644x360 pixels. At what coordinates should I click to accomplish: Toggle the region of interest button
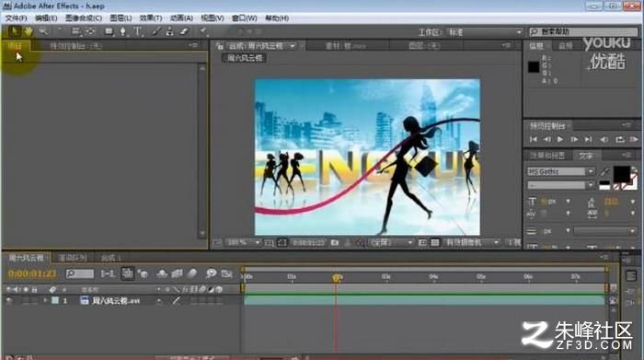[x=422, y=243]
